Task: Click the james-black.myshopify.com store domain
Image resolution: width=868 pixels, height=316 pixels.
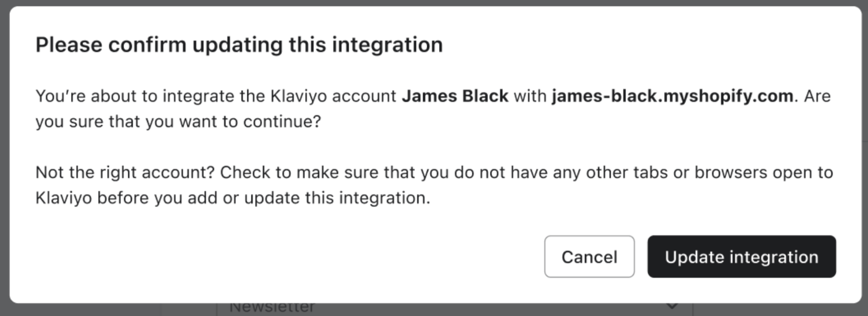Action: pyautogui.click(x=672, y=96)
